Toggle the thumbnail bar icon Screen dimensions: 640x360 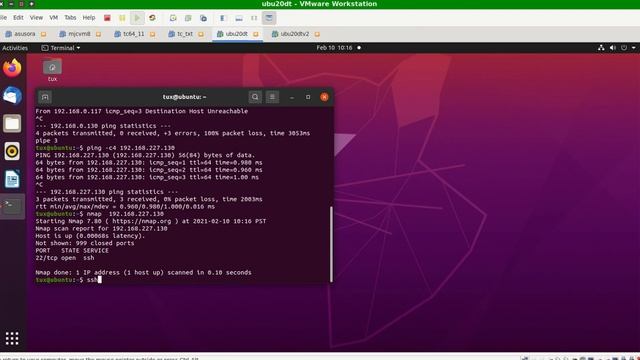[x=239, y=18]
